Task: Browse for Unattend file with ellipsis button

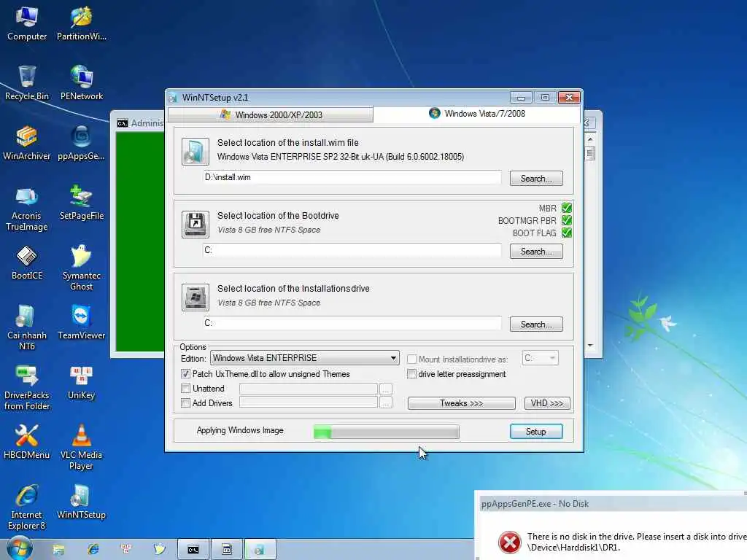Action: point(386,389)
